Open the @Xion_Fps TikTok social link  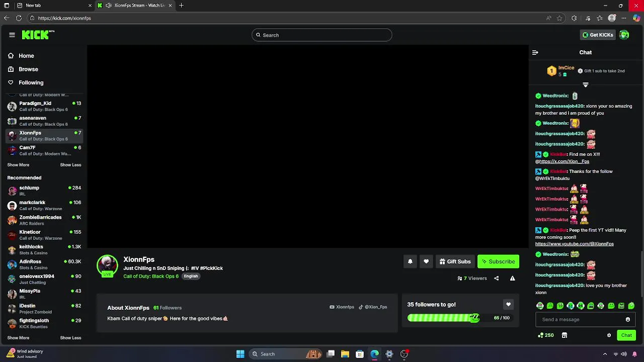[x=373, y=307]
